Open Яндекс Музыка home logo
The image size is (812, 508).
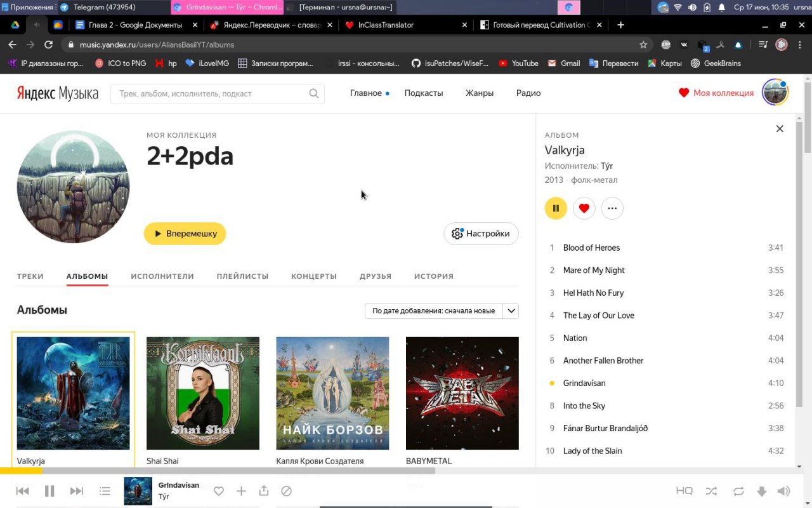[x=58, y=93]
